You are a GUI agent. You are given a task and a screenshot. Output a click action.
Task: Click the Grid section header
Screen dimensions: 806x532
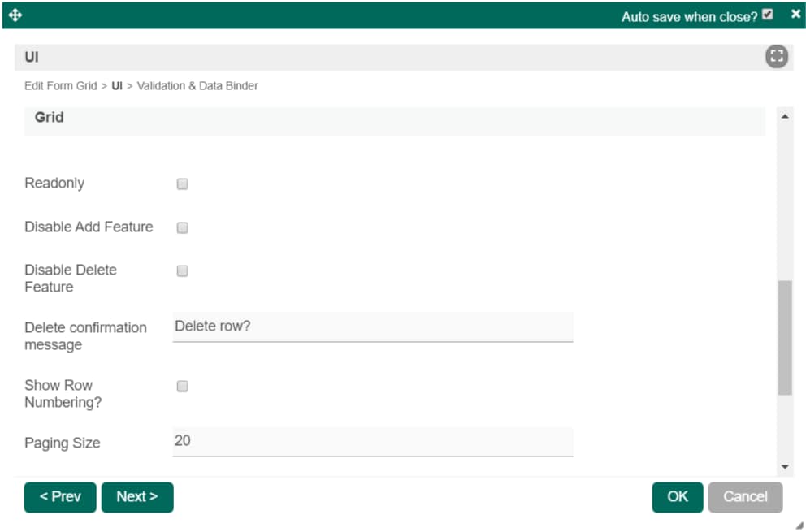(x=395, y=122)
